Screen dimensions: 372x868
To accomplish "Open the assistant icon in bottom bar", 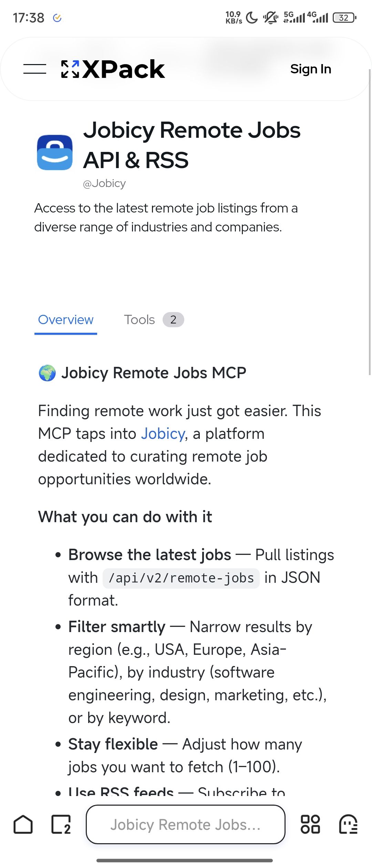I will [348, 825].
